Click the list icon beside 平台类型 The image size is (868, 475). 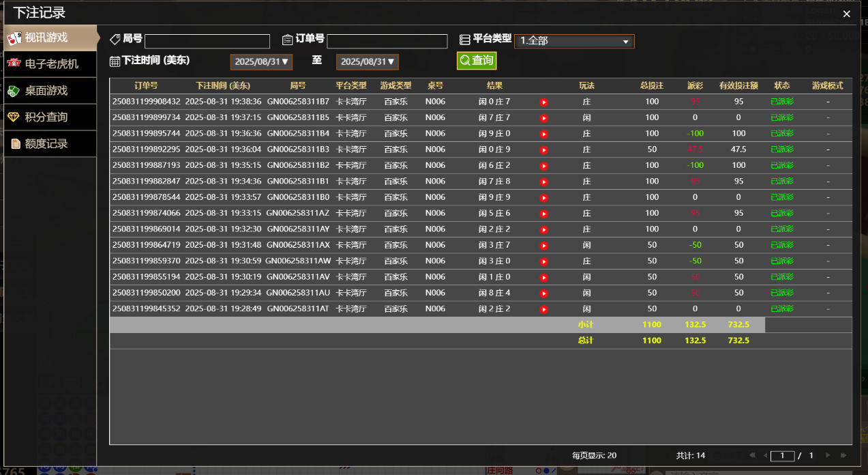(x=466, y=39)
